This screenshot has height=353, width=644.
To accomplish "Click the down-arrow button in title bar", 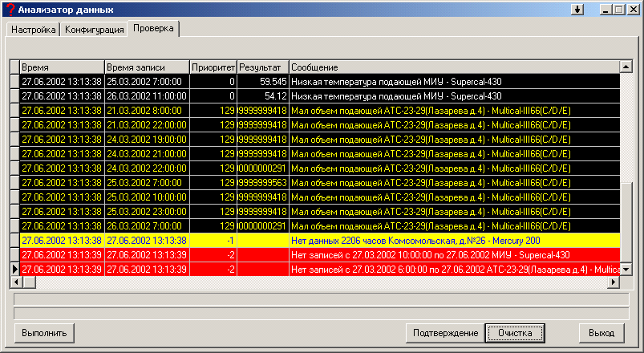I will [577, 10].
